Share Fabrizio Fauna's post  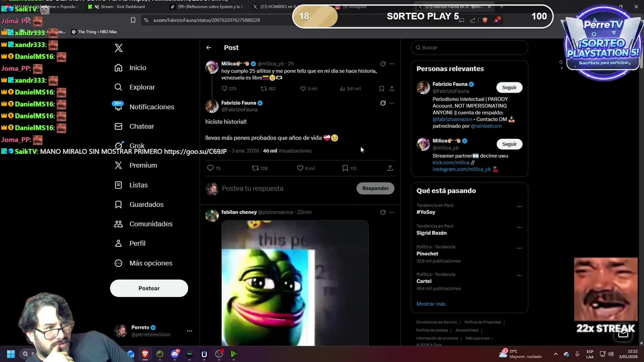390,168
